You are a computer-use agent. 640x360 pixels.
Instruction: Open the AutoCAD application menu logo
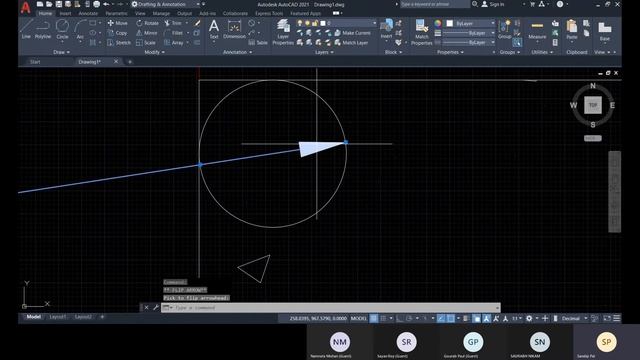(26, 8)
